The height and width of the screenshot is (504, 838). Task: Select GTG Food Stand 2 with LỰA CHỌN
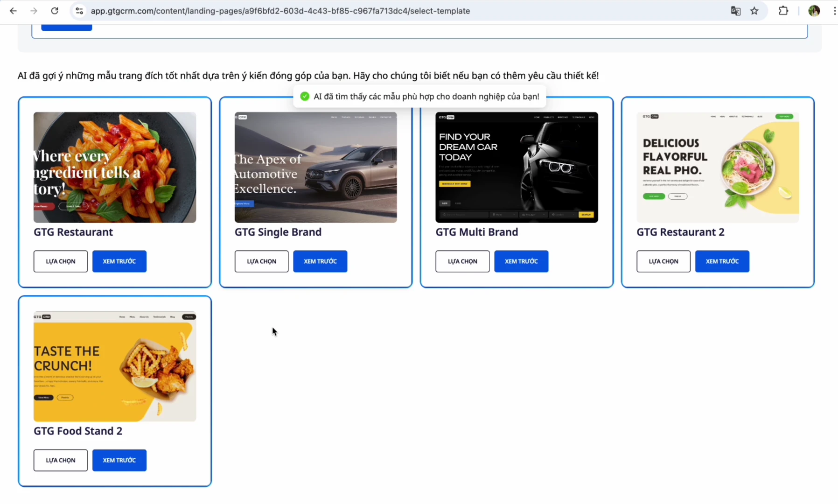pyautogui.click(x=60, y=460)
